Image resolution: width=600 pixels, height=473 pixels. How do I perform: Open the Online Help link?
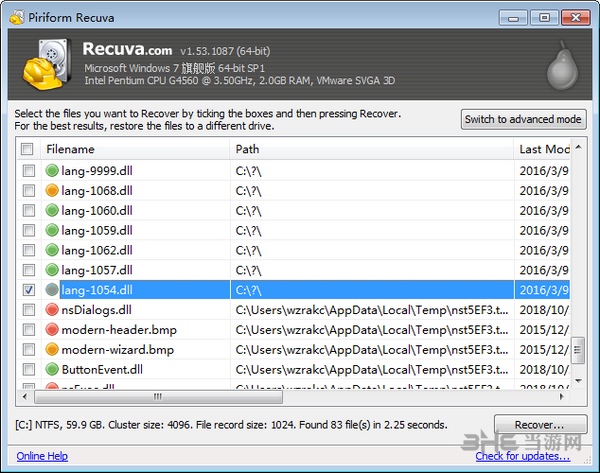click(42, 456)
